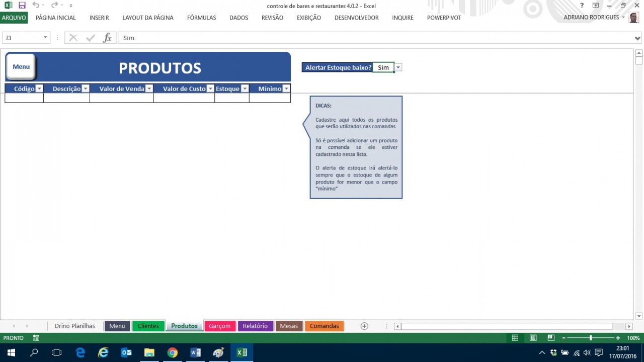Viewport: 644px width, 362px height.
Task: Switch to the Relatório sheet tab
Action: point(255,326)
